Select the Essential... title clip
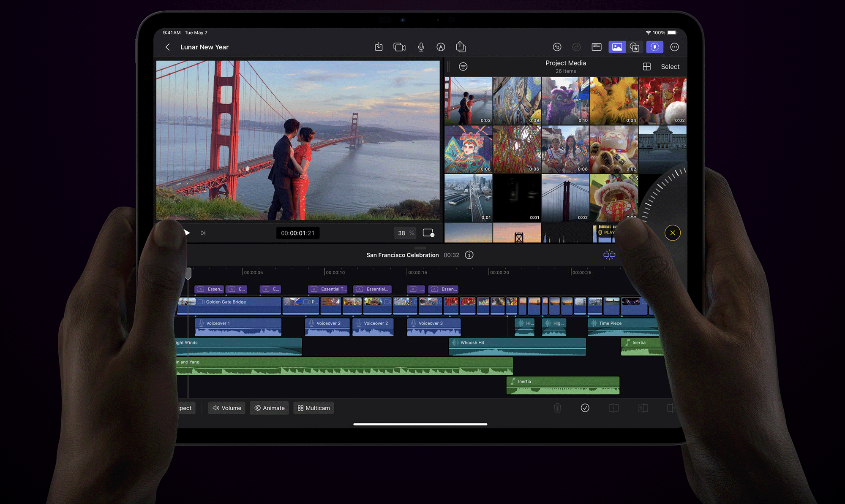Viewport: 845px width, 504px height. pyautogui.click(x=373, y=289)
